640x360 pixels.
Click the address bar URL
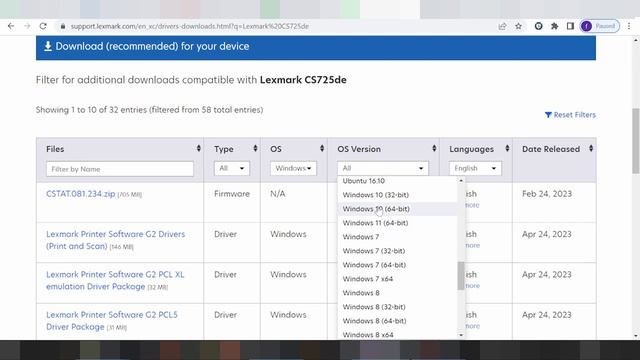(189, 26)
